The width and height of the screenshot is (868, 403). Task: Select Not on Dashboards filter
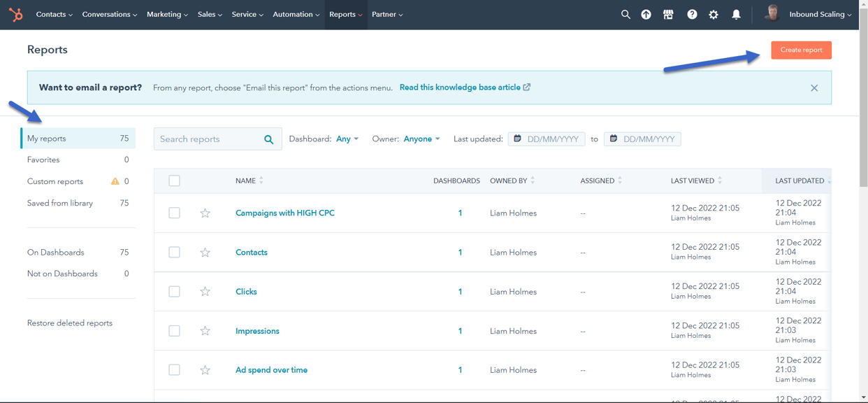click(x=78, y=274)
